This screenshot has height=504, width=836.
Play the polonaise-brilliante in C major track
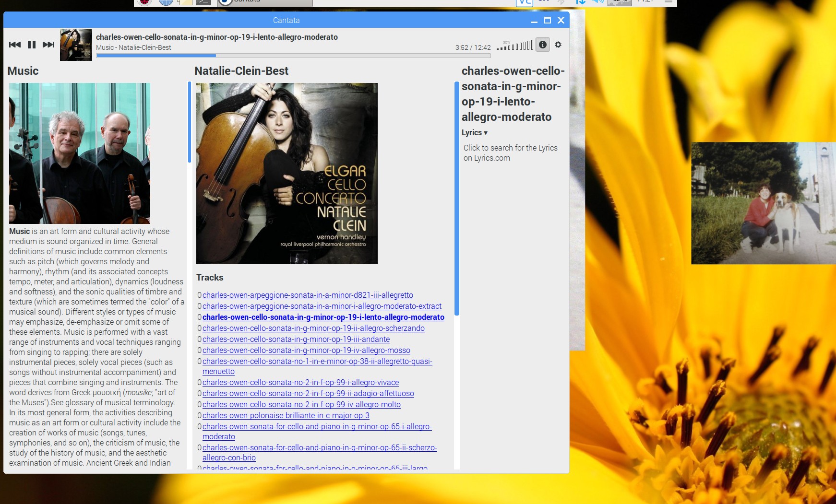tap(286, 416)
